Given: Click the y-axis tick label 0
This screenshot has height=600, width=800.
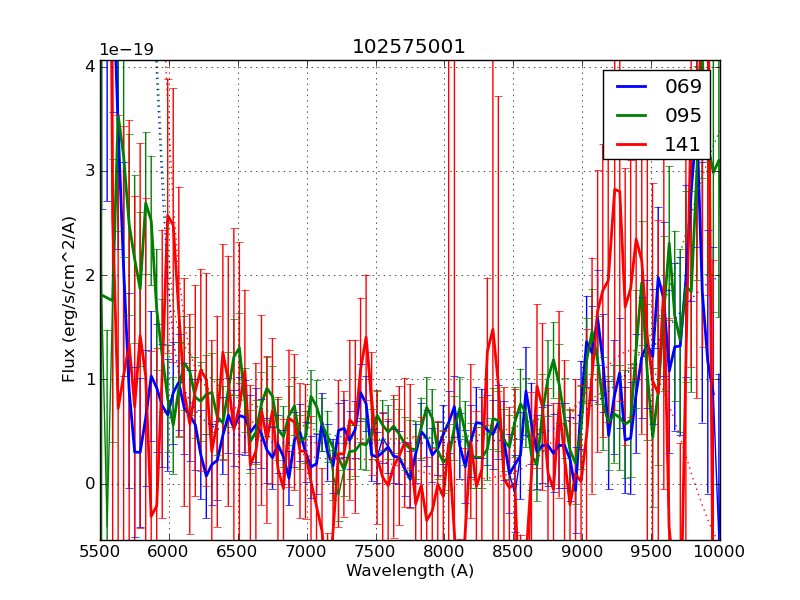Looking at the screenshot, I should click(90, 484).
